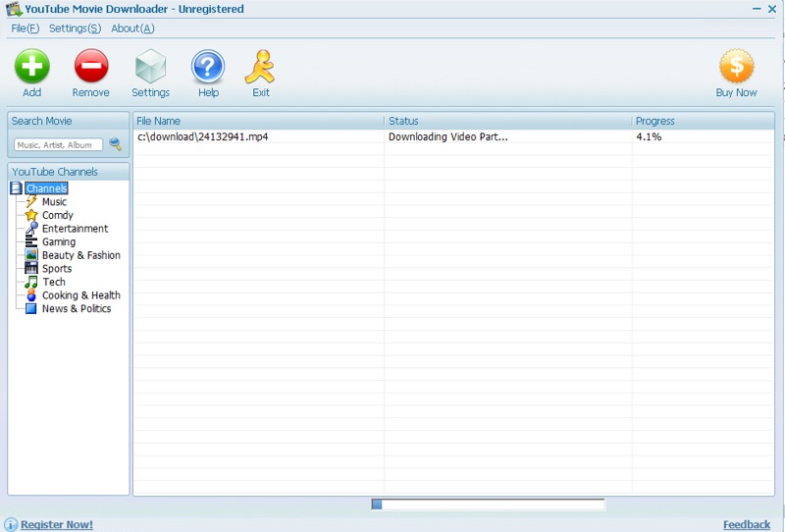Open the File menu
This screenshot has width=785, height=532.
(25, 28)
